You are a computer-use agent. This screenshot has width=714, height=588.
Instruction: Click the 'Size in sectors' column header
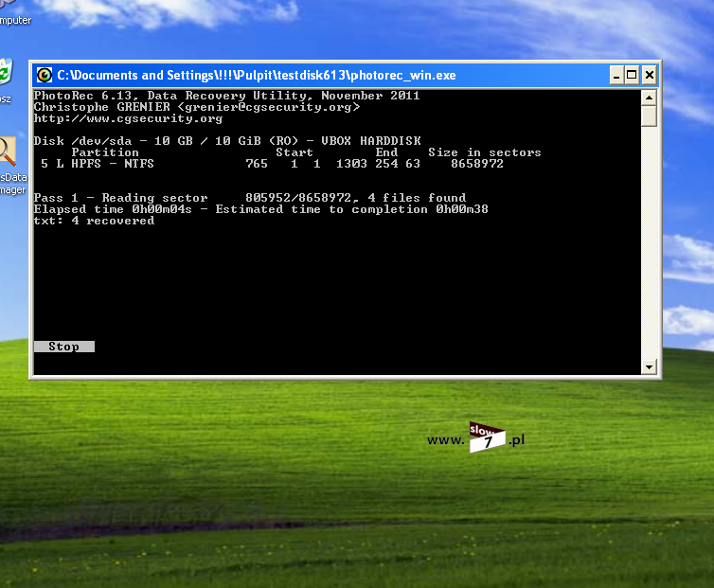click(x=485, y=152)
